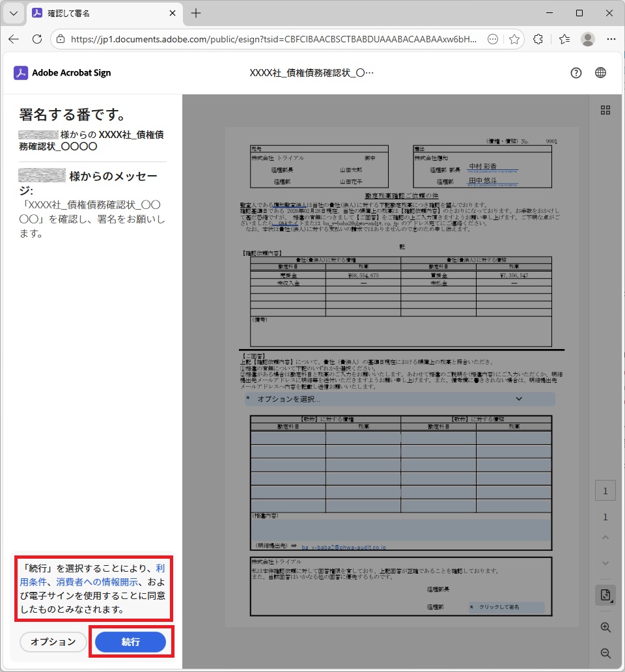Open browser extensions puzzle icon
Image resolution: width=625 pixels, height=672 pixels.
tap(538, 39)
